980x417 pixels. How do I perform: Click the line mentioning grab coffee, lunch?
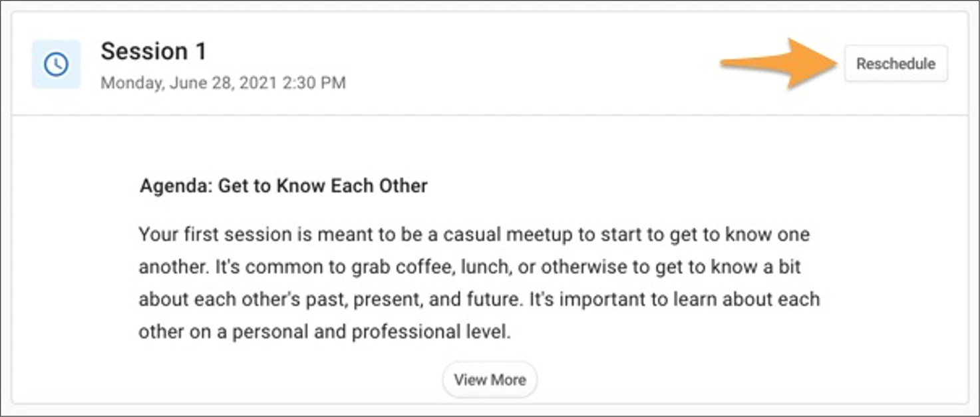click(x=470, y=267)
